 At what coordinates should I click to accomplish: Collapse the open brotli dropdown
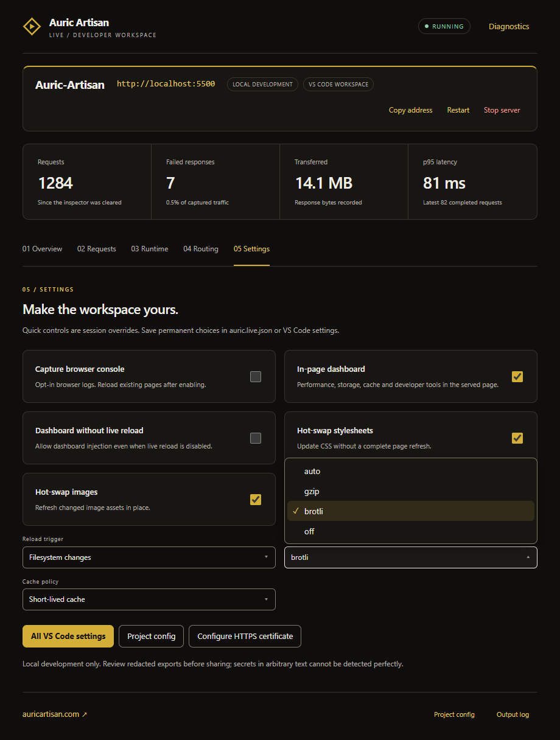coord(411,557)
